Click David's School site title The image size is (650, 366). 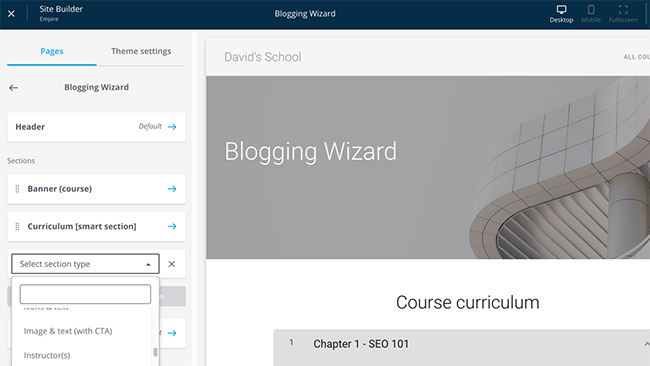tap(263, 57)
